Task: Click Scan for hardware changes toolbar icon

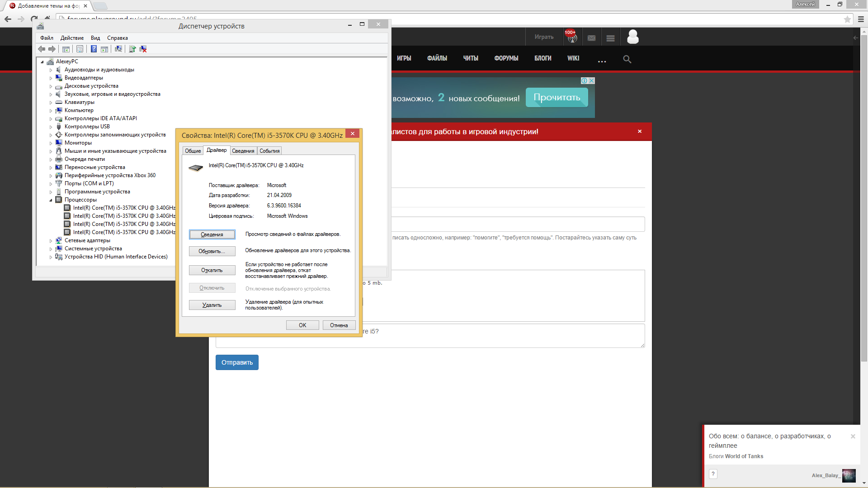Action: tap(118, 49)
